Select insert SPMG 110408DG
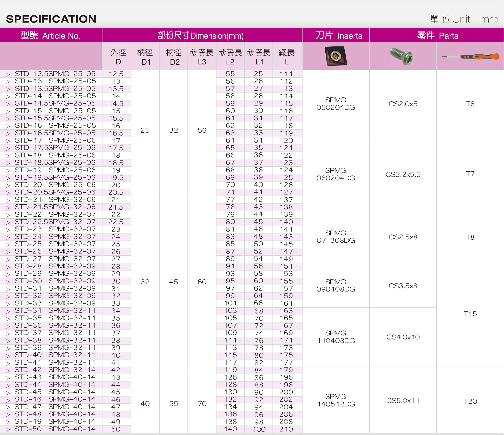The image size is (504, 435). click(x=336, y=337)
